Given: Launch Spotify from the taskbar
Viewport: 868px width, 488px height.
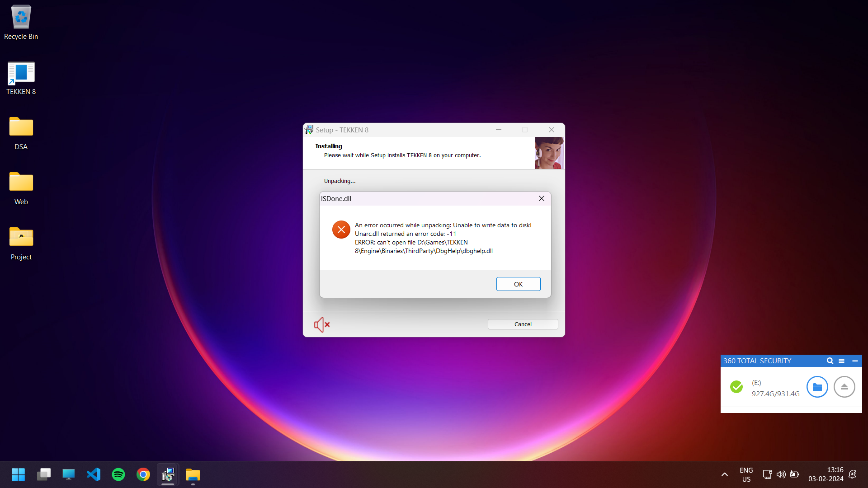Looking at the screenshot, I should [118, 474].
